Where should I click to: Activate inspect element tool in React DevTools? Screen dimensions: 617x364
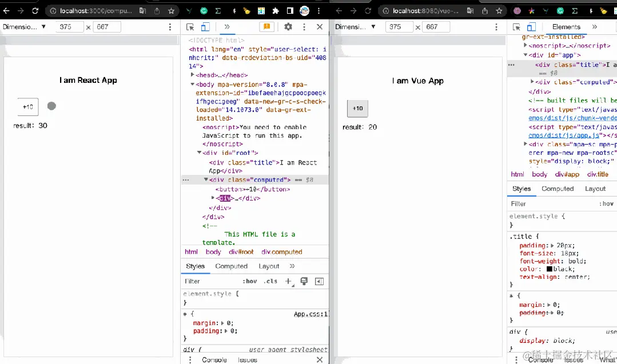pos(190,27)
